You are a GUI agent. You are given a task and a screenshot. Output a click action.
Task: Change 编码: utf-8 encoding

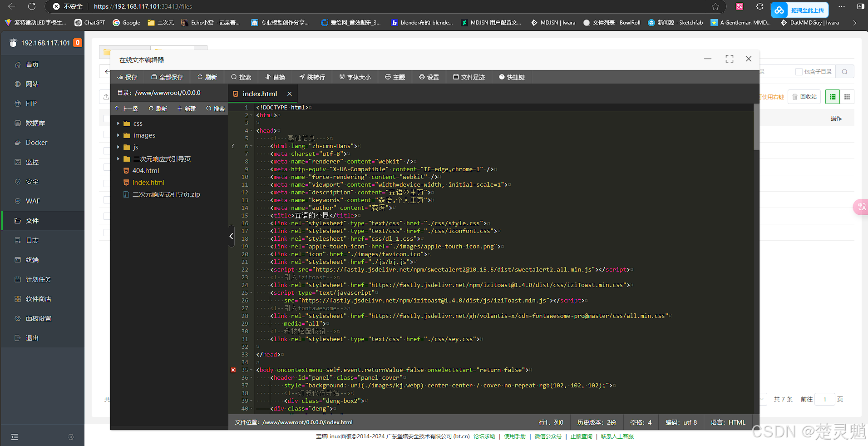click(x=681, y=422)
